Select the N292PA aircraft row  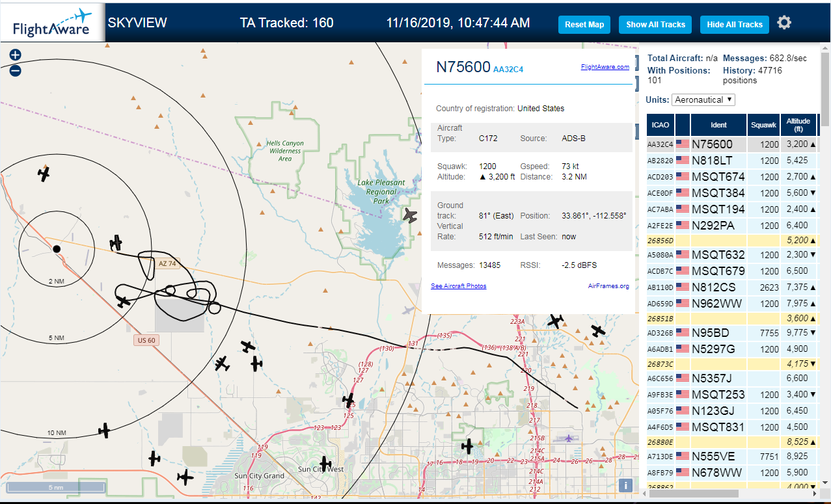732,226
